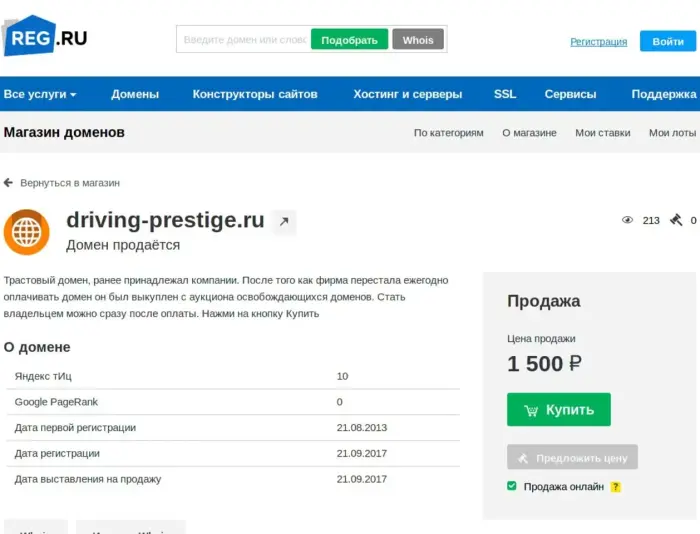Click the gavel bids icon
This screenshot has height=534, width=700.
click(676, 220)
